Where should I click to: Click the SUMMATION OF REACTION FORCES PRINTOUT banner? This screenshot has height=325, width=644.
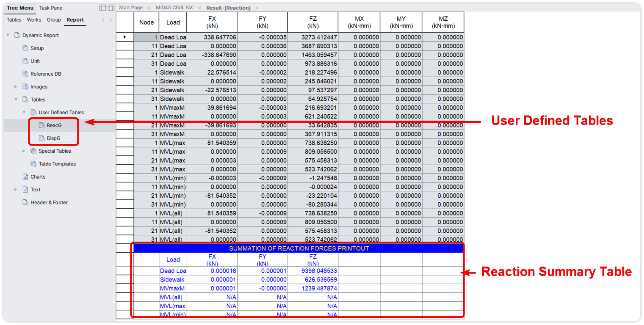tap(299, 248)
